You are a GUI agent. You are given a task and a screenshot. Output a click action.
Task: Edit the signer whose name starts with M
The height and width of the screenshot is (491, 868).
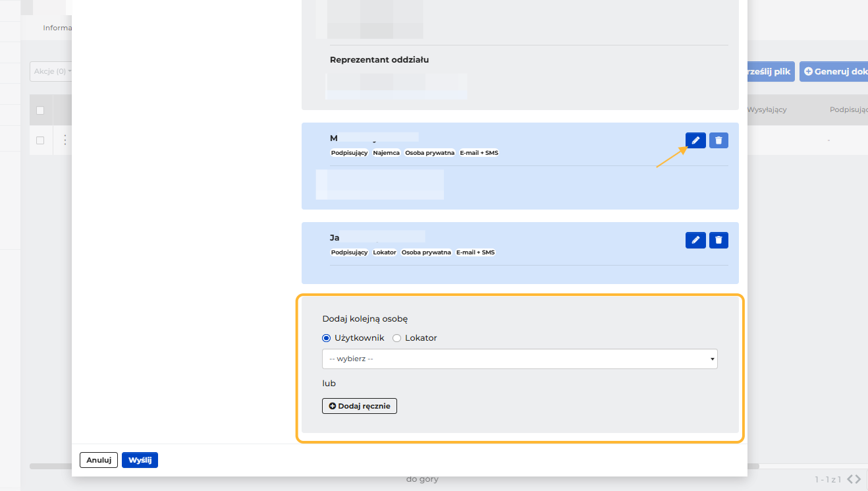click(695, 140)
